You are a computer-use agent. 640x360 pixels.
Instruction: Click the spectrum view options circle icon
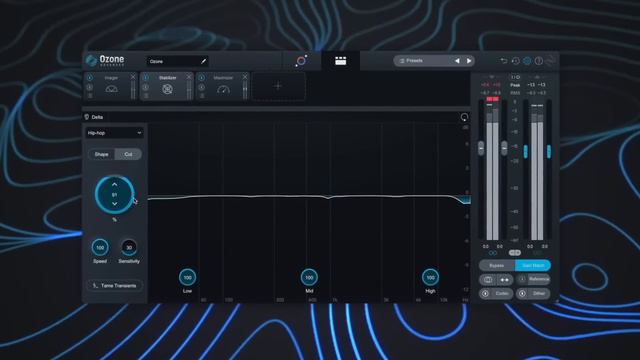(x=464, y=118)
